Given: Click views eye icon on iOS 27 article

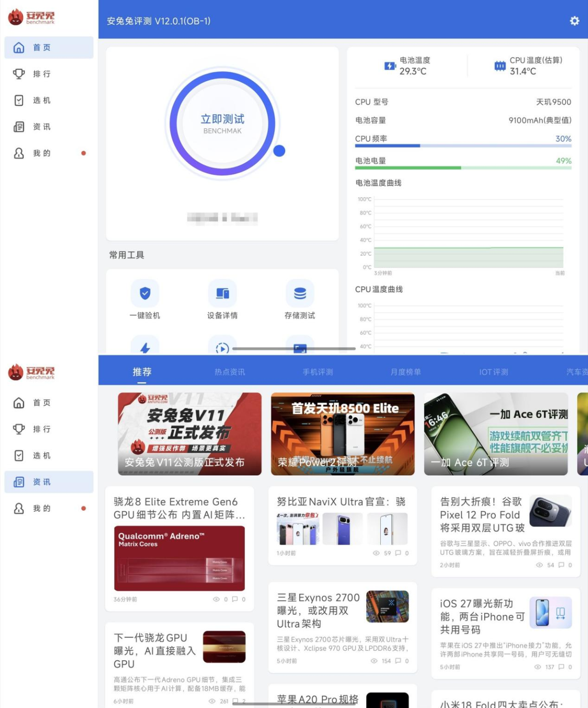Looking at the screenshot, I should (538, 667).
